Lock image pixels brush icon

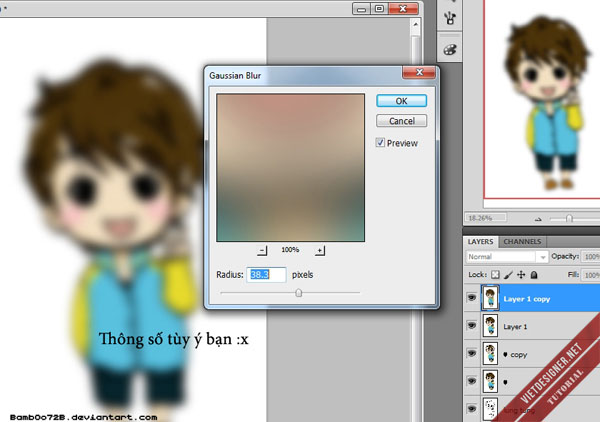508,275
